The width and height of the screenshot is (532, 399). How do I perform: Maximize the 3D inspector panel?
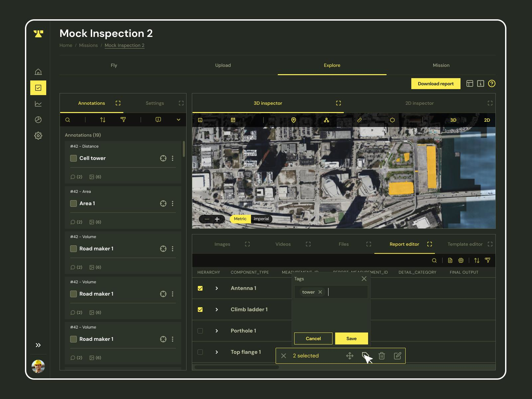338,103
